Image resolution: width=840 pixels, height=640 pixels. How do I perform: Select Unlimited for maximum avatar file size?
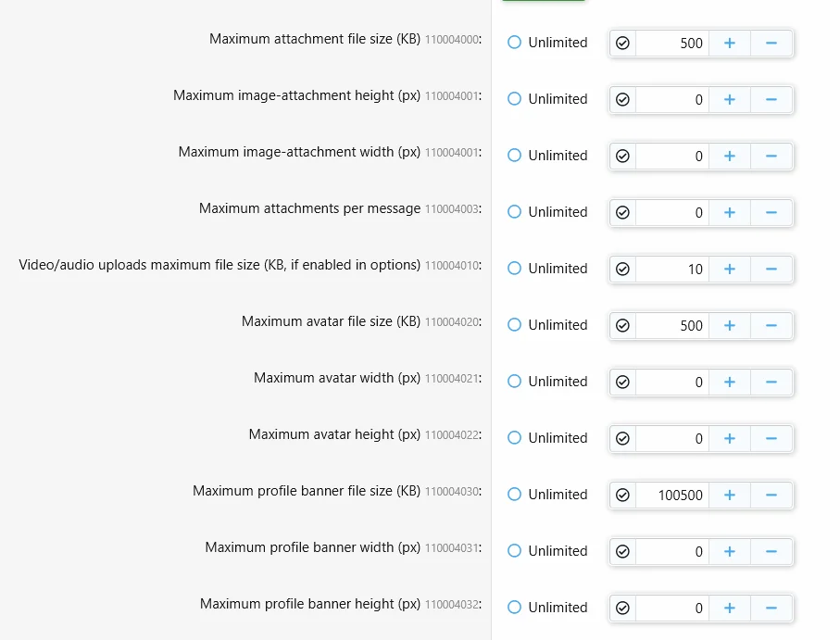tap(515, 325)
